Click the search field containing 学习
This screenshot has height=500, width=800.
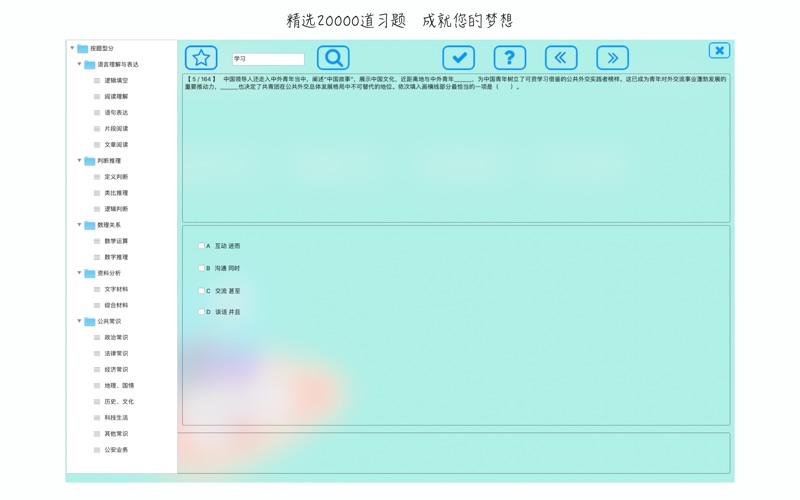[268, 59]
